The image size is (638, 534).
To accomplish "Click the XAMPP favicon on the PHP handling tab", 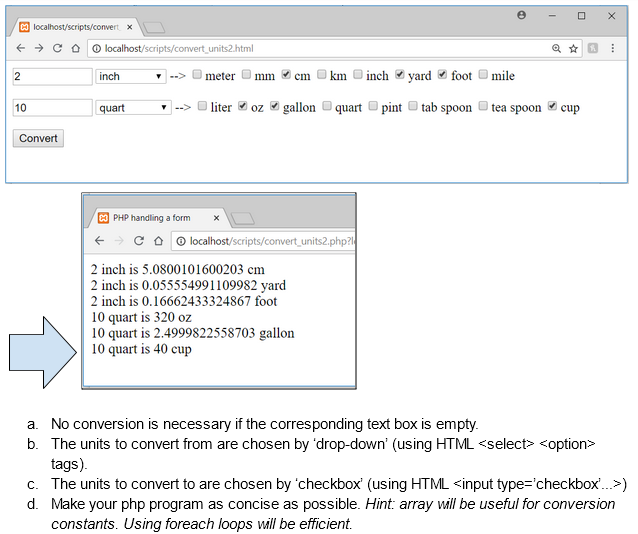I will pyautogui.click(x=103, y=218).
